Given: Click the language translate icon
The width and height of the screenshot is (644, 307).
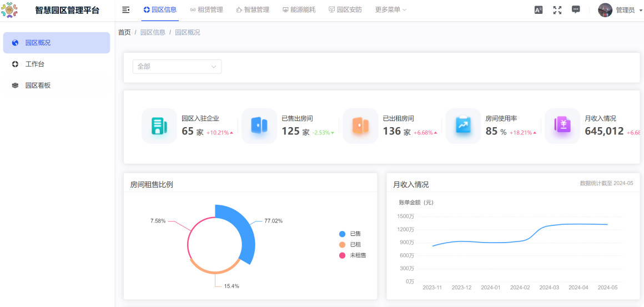Looking at the screenshot, I should tap(539, 10).
